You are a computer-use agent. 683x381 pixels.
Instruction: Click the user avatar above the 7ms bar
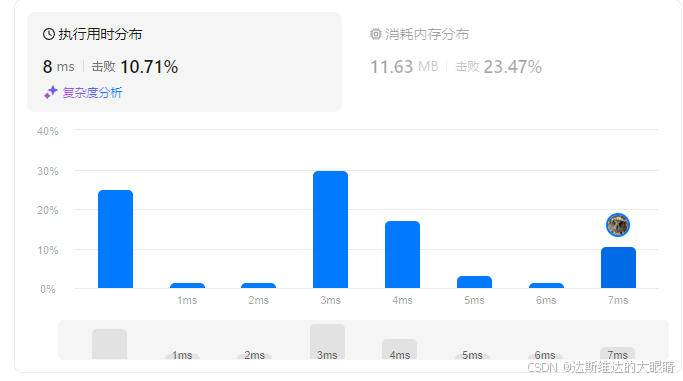click(618, 225)
